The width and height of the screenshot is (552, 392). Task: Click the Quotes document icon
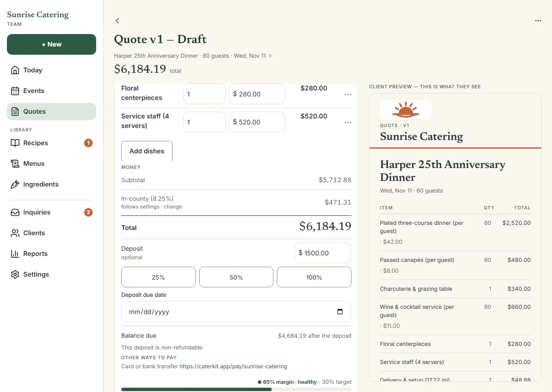(x=15, y=112)
